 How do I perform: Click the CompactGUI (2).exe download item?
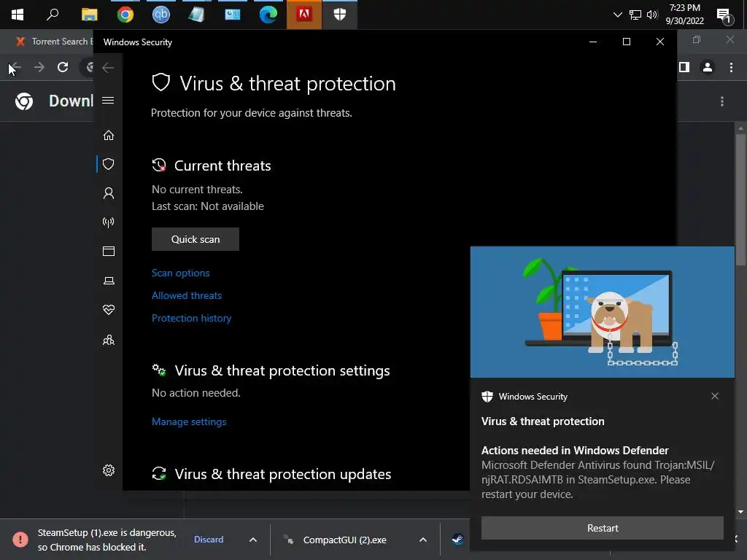[345, 540]
